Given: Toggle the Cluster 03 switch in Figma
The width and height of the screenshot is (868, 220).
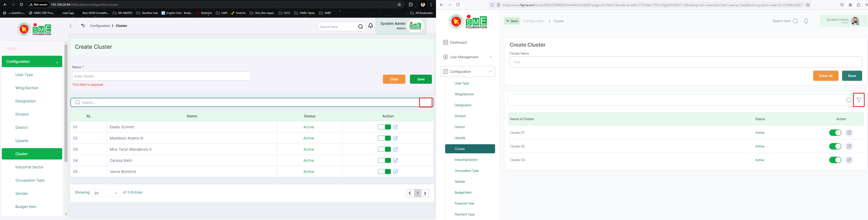Looking at the screenshot, I should coord(835,160).
